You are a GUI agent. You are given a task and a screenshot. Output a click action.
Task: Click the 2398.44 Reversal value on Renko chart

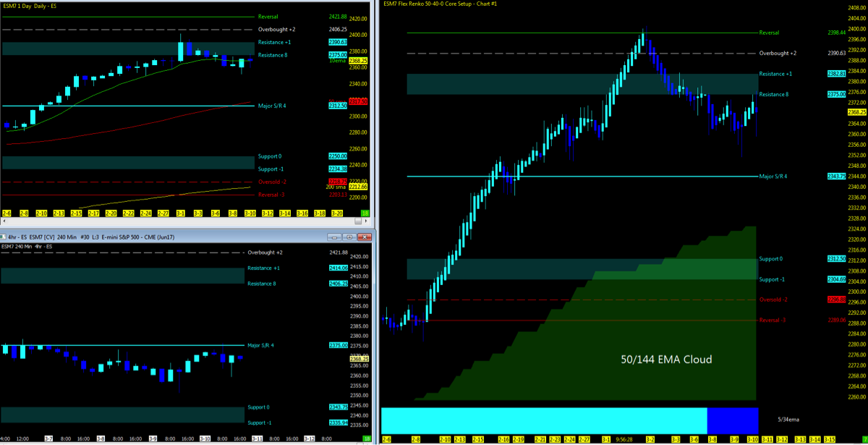[836, 33]
